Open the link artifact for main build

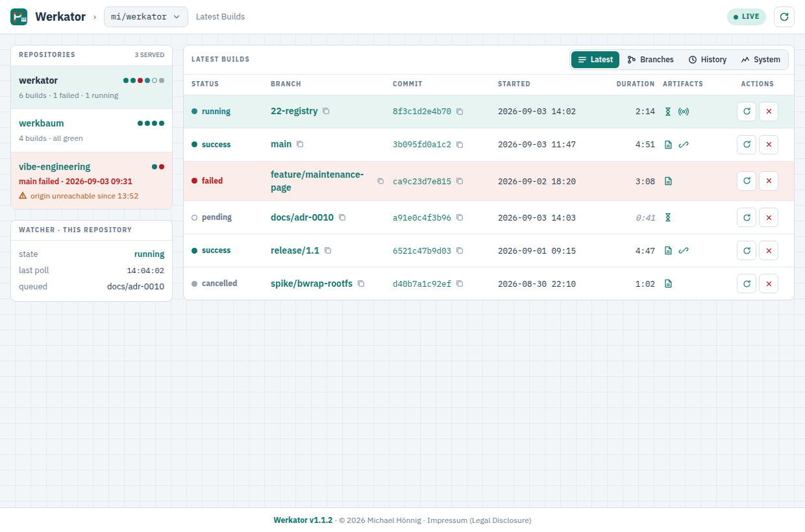(x=684, y=145)
